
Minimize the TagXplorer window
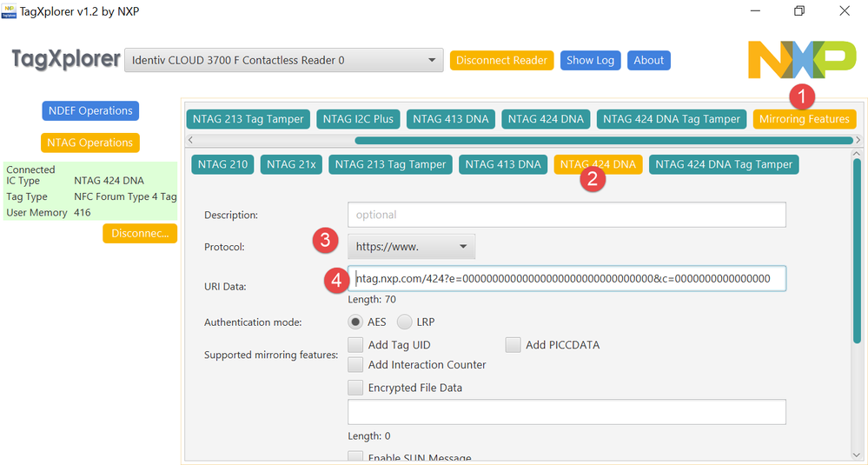pos(754,11)
